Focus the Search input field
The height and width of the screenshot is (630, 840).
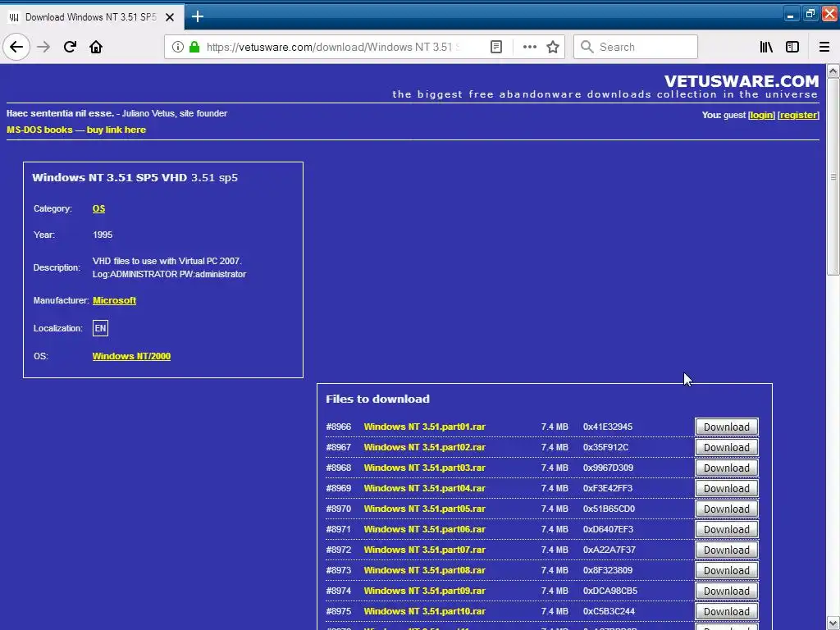(636, 47)
